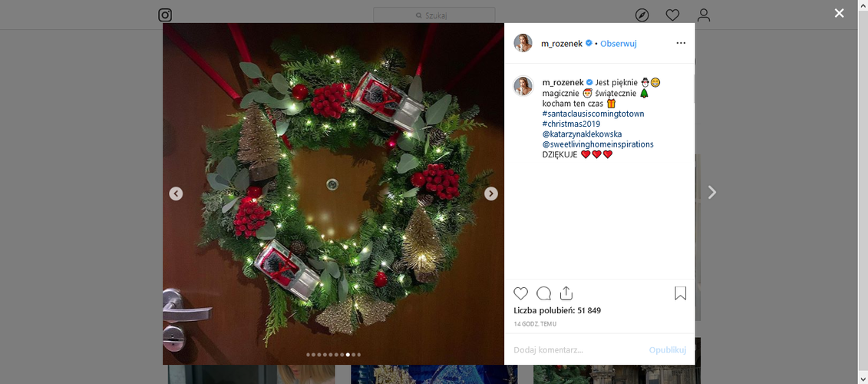
Task: Save the post with the bookmark icon
Action: pos(680,293)
